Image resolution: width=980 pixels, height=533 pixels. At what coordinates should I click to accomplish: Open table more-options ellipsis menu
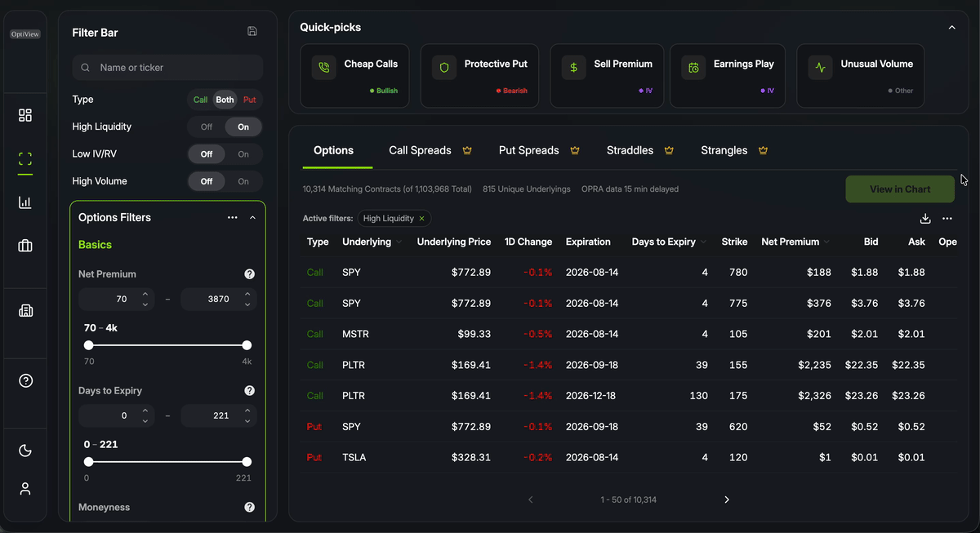point(947,219)
